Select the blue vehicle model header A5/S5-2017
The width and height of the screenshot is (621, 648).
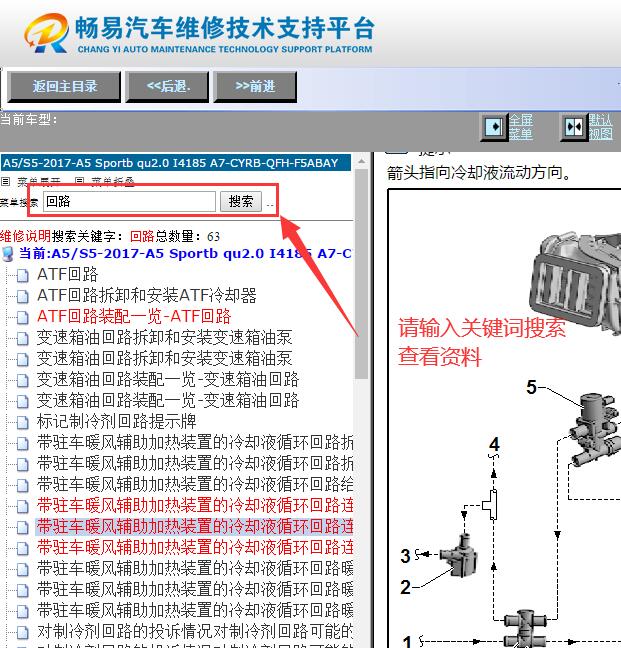click(176, 163)
